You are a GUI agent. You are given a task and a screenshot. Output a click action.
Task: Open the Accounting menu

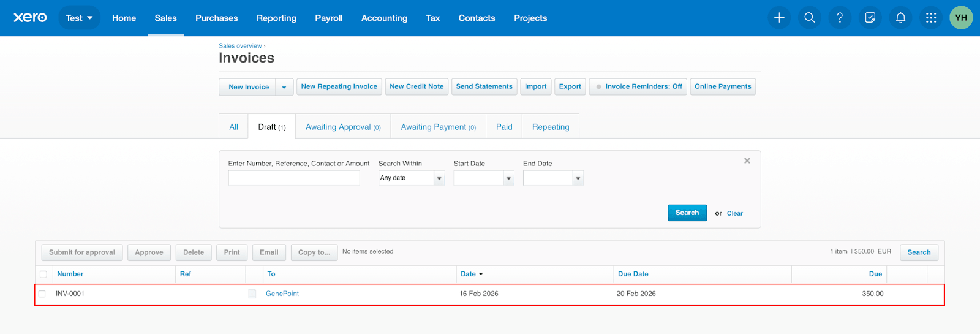pos(384,18)
